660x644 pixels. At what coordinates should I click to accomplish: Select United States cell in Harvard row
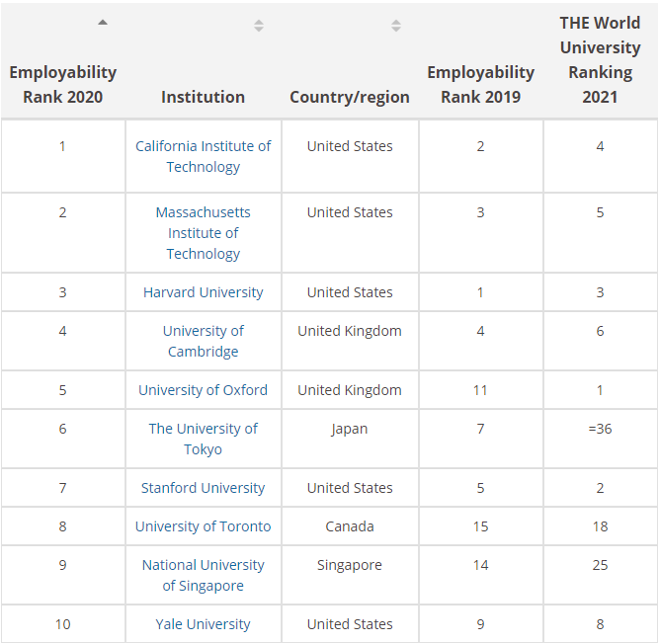[x=350, y=292]
